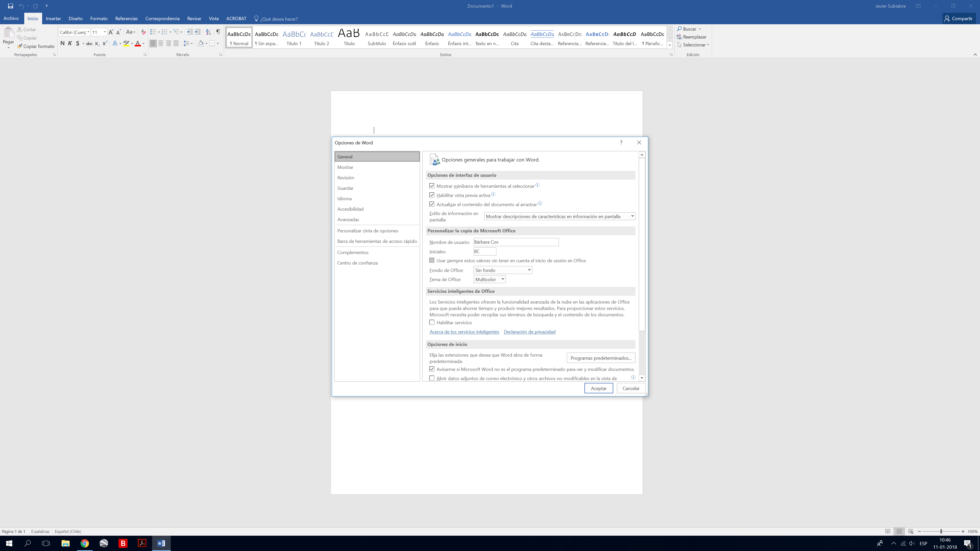This screenshot has height=551, width=980.
Task: Enable the Habilitar servicios checkbox
Action: point(432,322)
